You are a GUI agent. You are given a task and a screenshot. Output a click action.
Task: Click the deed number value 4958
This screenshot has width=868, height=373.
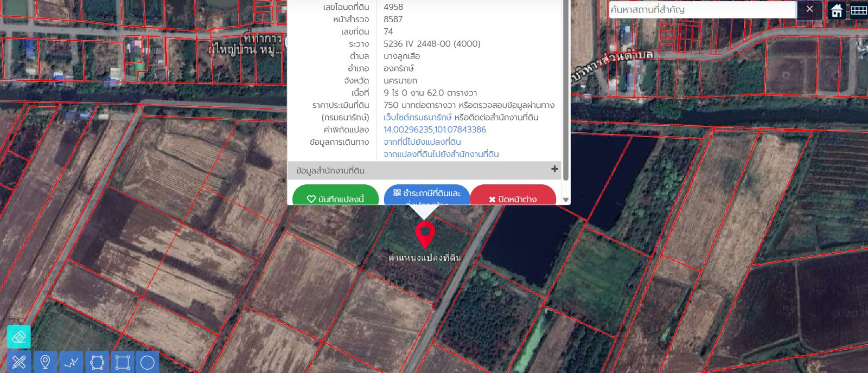pos(393,7)
